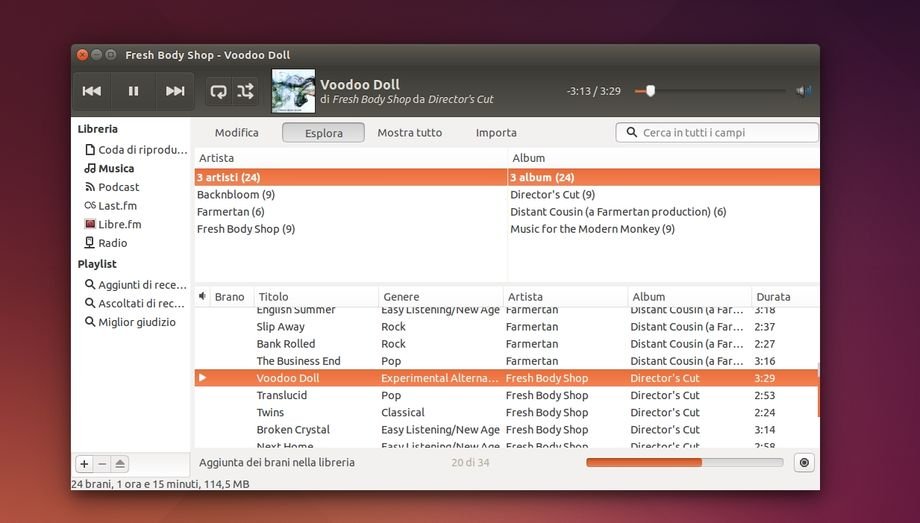Click the Modifica toolbar button
Screen dimensions: 920x523
pos(237,133)
